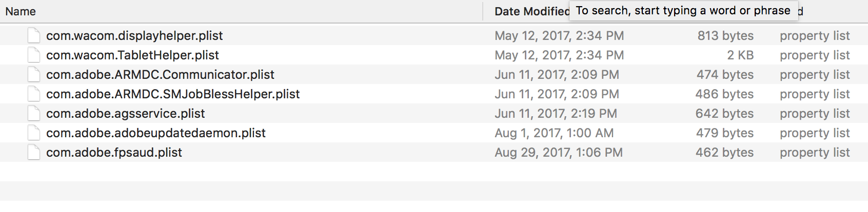Highlight com.adobe.ARMDC.SMJobBlessHelper.plist file name
Image resolution: width=868 pixels, height=212 pixels.
coord(173,94)
